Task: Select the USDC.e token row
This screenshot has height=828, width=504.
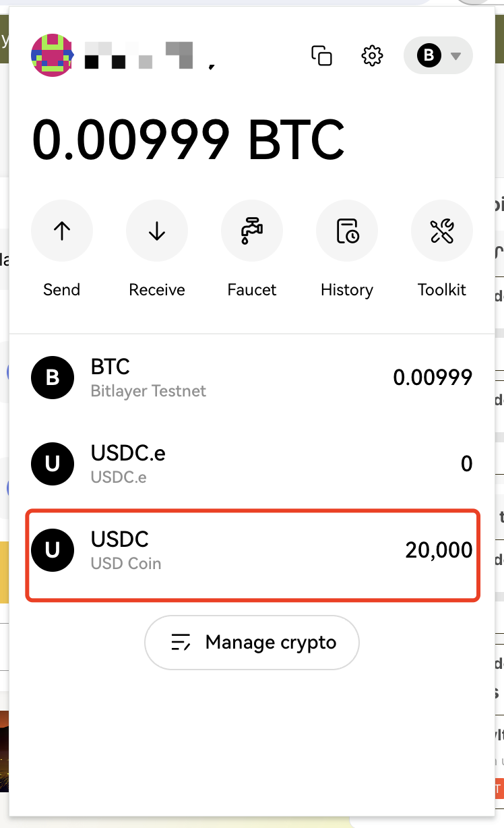Action: 251,464
